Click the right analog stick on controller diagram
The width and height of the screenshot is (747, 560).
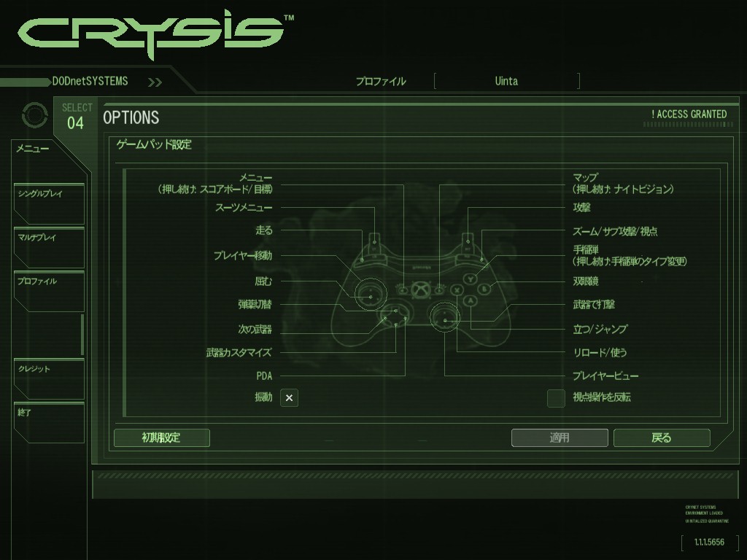445,317
